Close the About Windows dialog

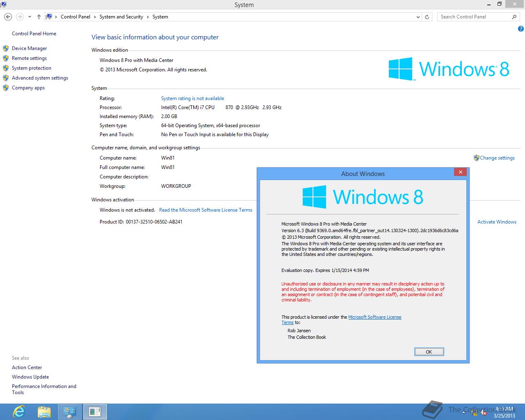(x=460, y=172)
